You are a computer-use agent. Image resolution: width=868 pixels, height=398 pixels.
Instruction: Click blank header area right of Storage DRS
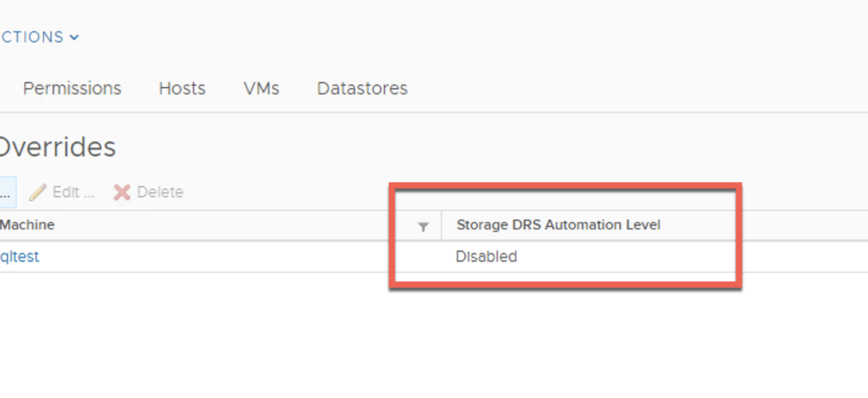click(x=800, y=225)
